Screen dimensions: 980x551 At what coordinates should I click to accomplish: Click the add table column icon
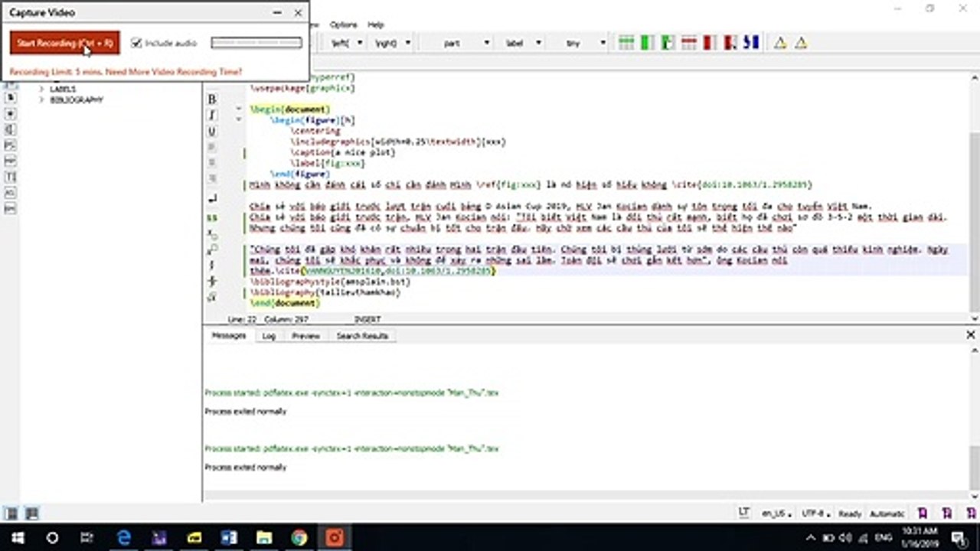[647, 43]
